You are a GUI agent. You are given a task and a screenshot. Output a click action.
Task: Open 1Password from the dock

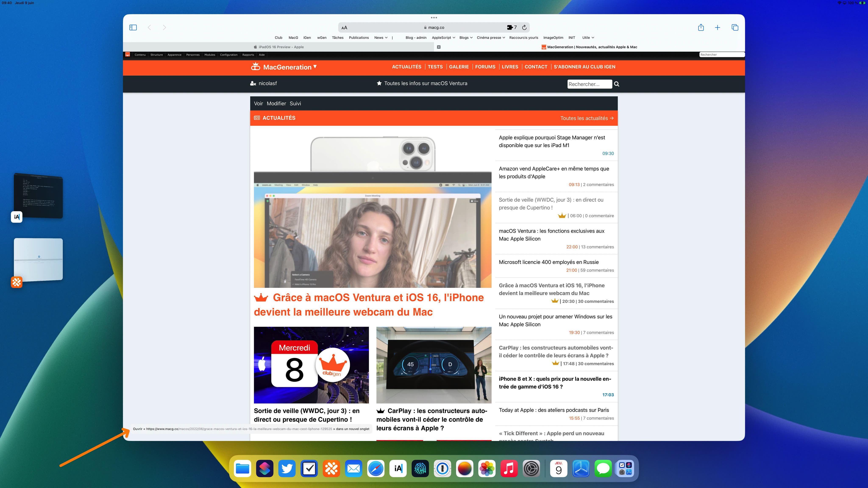click(x=442, y=469)
